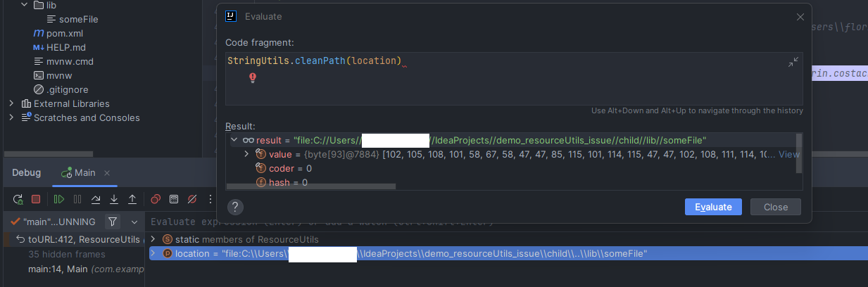Click the External Libraries icon
This screenshot has height=287, width=868.
(26, 103)
